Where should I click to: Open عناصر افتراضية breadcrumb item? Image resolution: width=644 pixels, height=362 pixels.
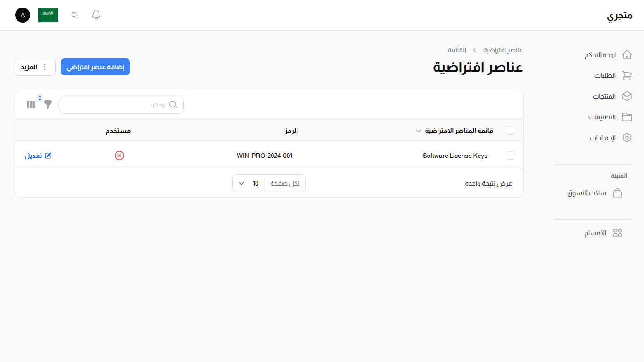(x=503, y=50)
